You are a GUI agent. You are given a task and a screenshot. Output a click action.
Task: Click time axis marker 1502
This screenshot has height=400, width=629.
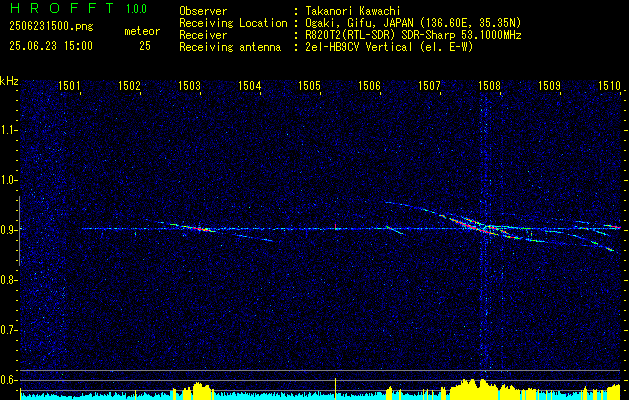(x=129, y=85)
